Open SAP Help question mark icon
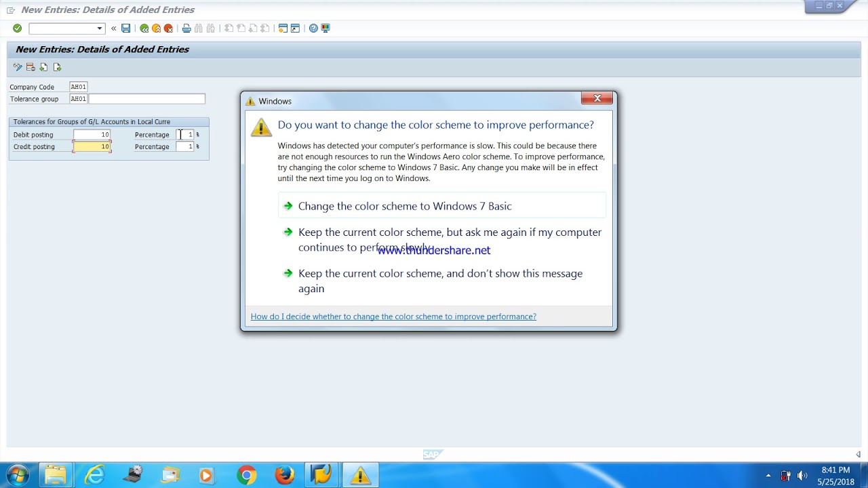The width and height of the screenshot is (868, 488). click(313, 28)
